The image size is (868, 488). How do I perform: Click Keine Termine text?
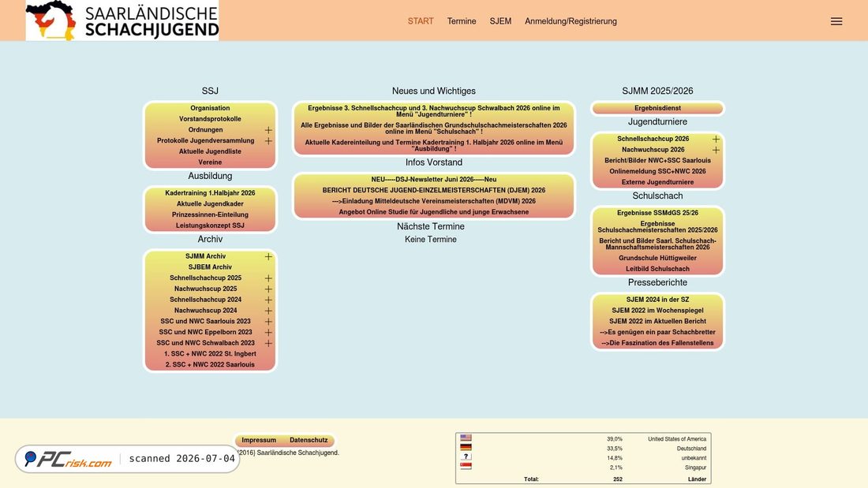pyautogui.click(x=430, y=240)
